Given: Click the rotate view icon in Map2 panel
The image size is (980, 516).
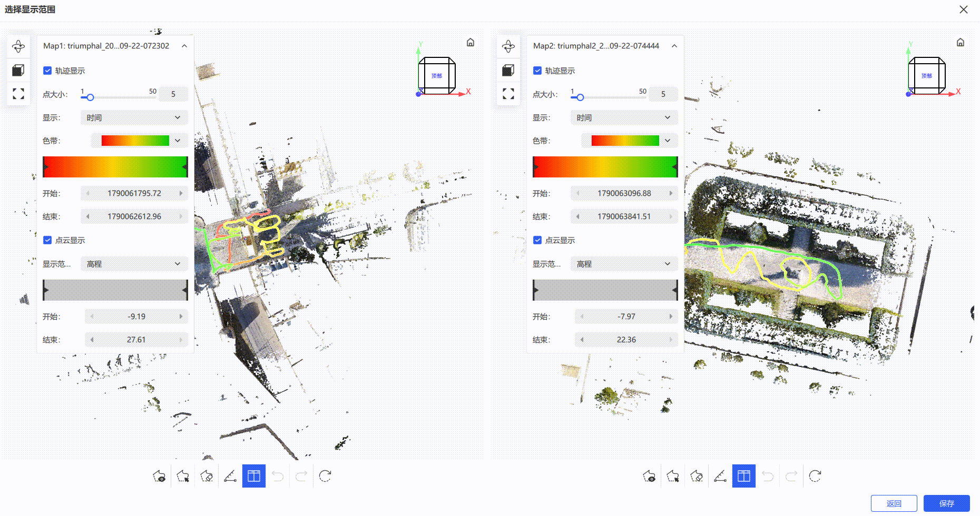Looking at the screenshot, I should point(508,46).
